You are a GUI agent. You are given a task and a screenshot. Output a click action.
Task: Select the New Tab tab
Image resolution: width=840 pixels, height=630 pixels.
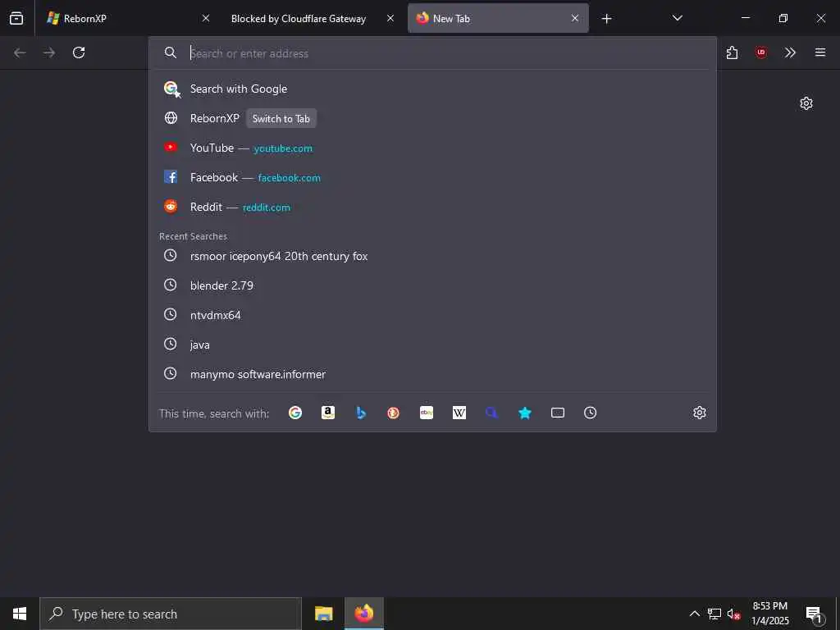[x=498, y=18]
